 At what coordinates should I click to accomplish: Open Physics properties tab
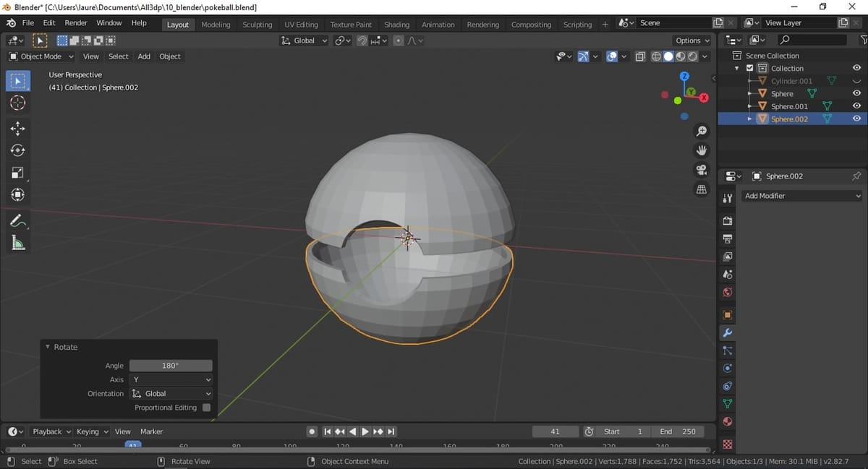728,368
